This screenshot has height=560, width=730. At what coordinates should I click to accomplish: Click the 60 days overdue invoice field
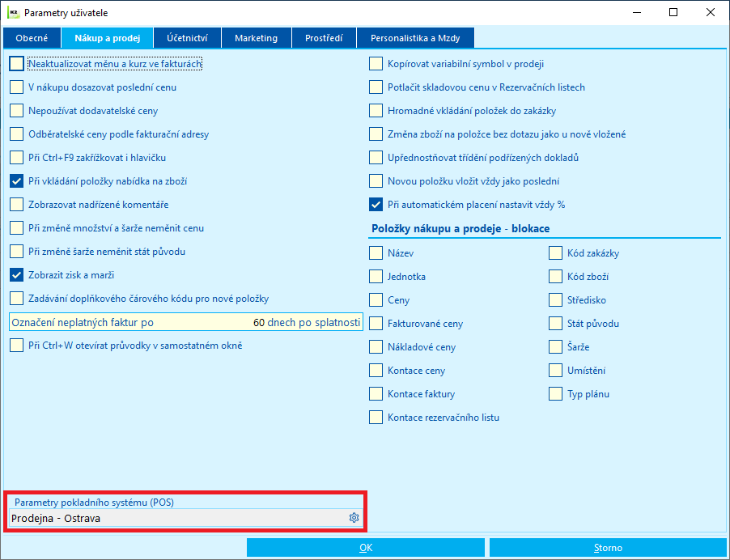click(x=186, y=322)
